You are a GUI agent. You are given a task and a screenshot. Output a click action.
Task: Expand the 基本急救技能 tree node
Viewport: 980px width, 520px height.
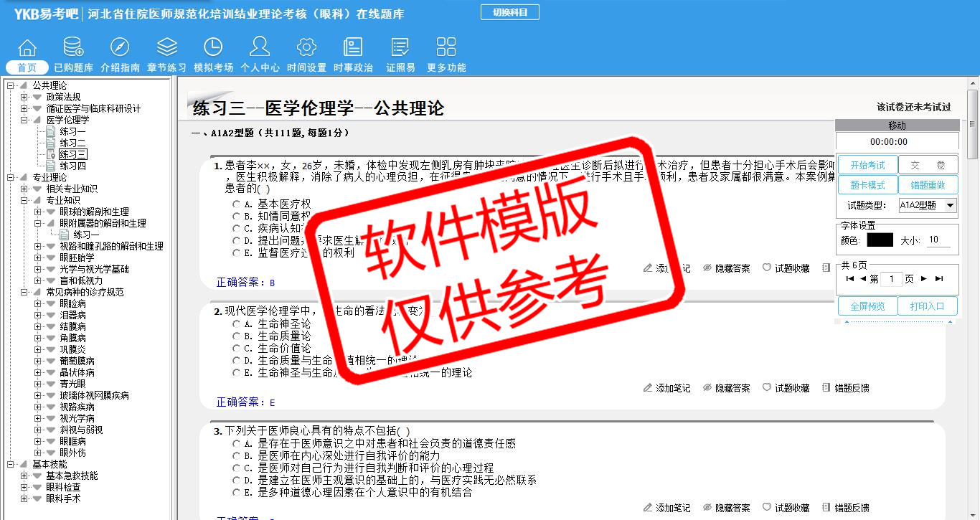pyautogui.click(x=24, y=476)
